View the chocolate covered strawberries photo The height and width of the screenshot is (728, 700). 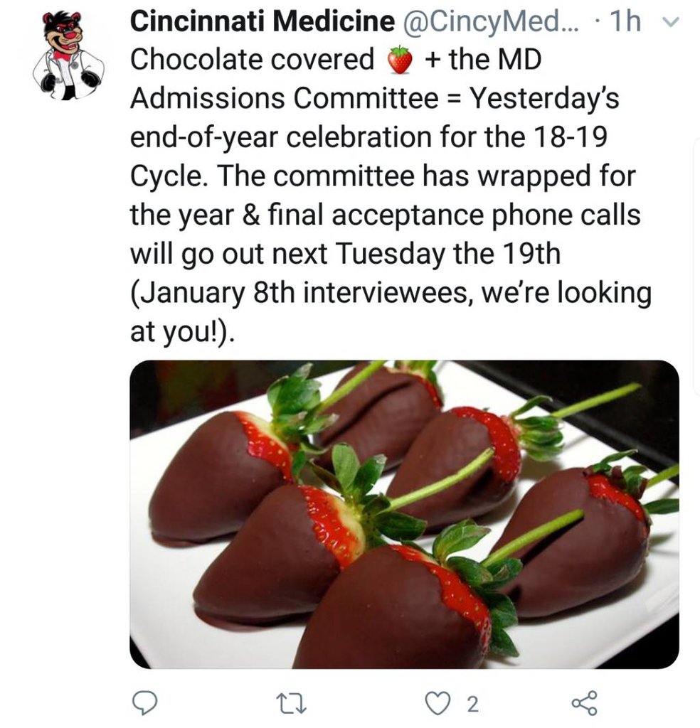[404, 514]
